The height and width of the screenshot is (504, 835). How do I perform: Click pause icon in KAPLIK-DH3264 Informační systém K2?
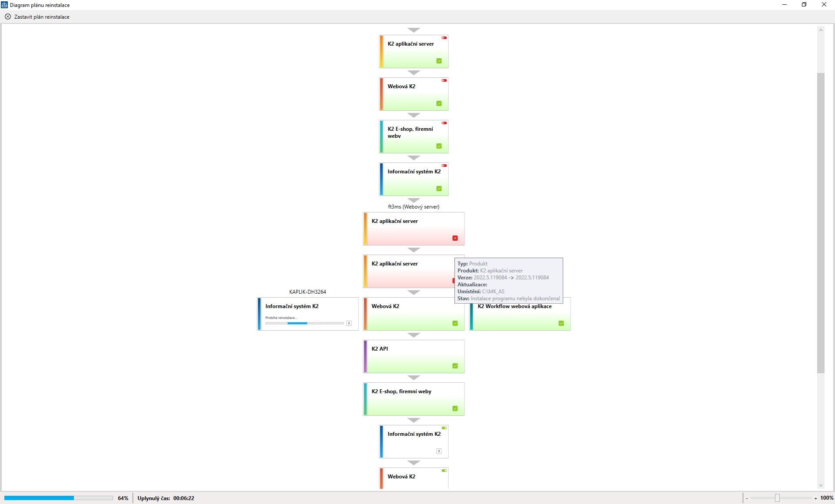coord(349,323)
